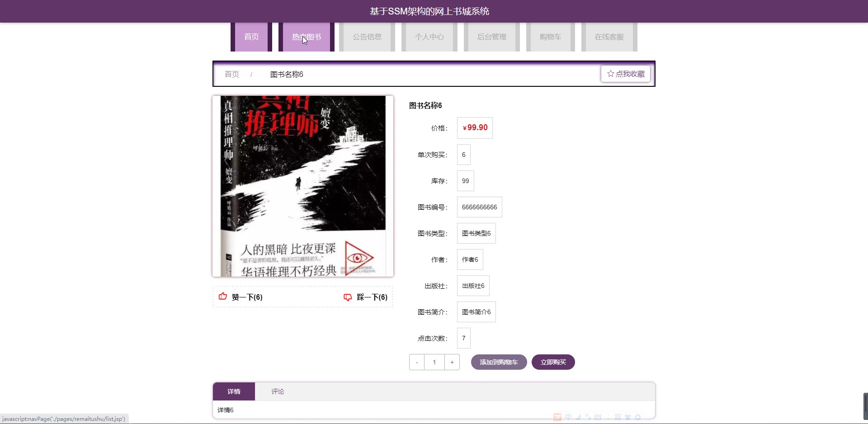Open 后台管理 from the nav bar

click(x=492, y=37)
